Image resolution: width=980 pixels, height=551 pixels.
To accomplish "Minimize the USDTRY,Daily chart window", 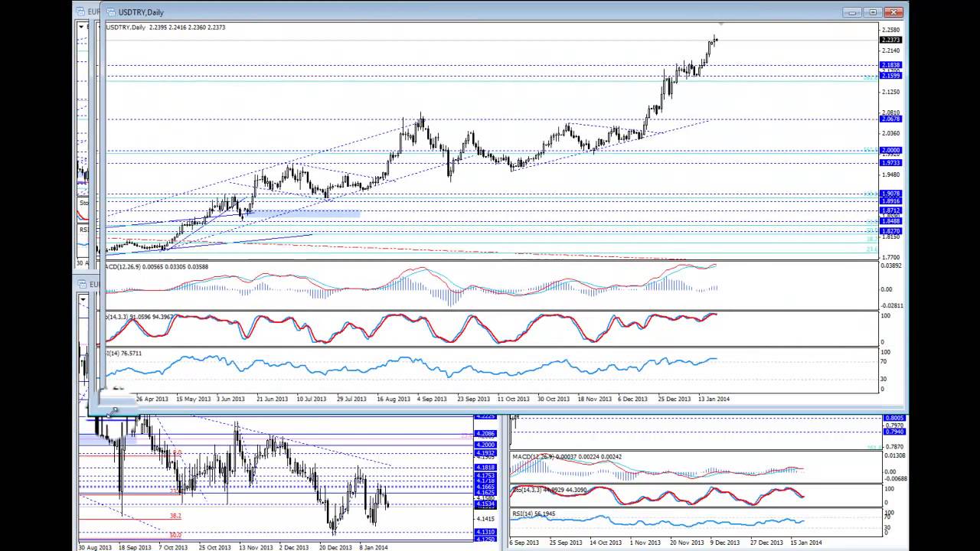I will pyautogui.click(x=854, y=12).
